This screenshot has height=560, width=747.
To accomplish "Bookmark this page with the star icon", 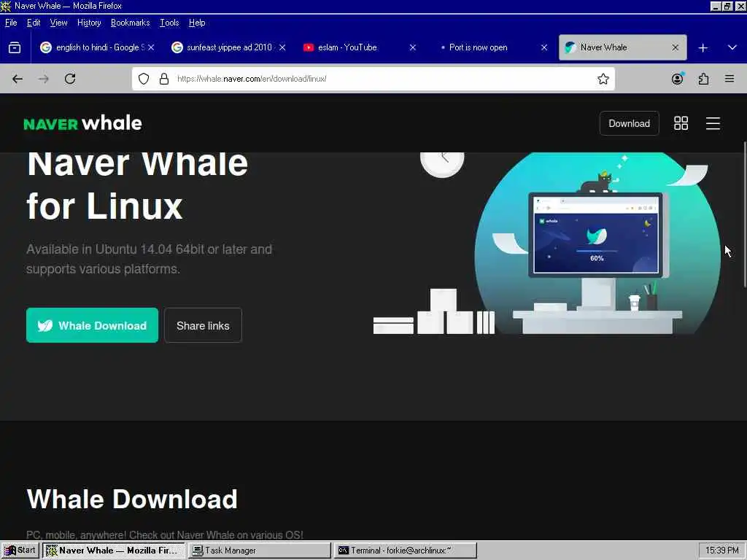I will click(603, 79).
